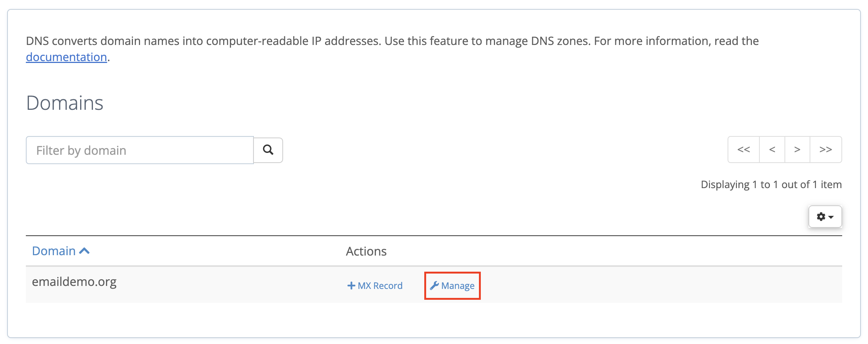Click the DNS description paragraph text
The image size is (868, 344).
point(392,49)
